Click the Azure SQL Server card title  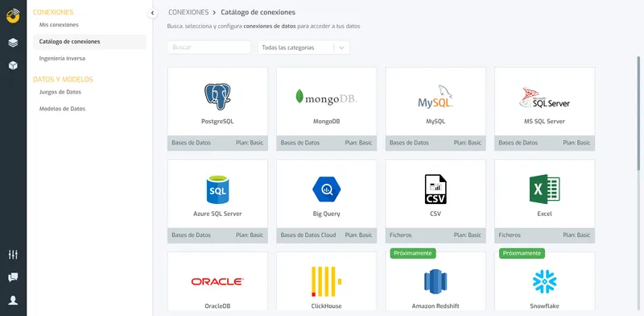click(x=217, y=214)
